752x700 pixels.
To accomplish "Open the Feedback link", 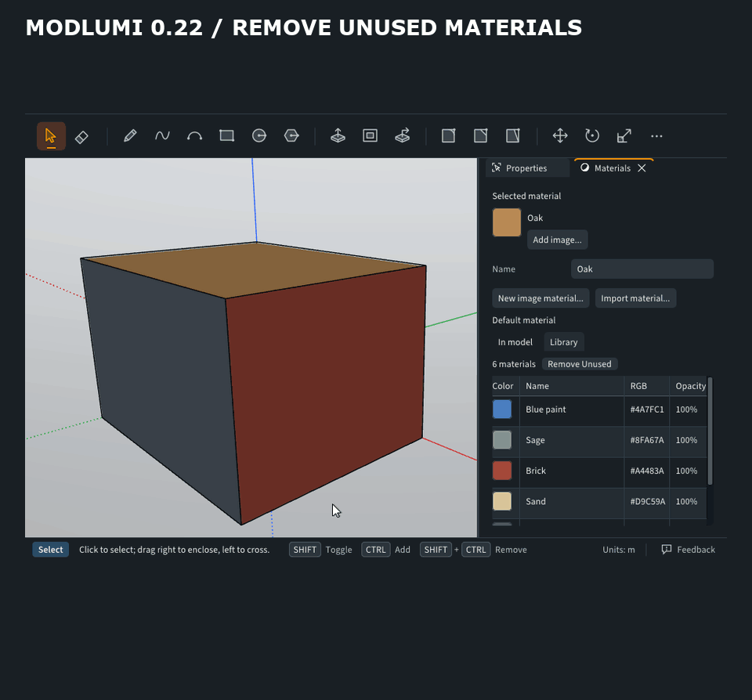I will (x=696, y=550).
